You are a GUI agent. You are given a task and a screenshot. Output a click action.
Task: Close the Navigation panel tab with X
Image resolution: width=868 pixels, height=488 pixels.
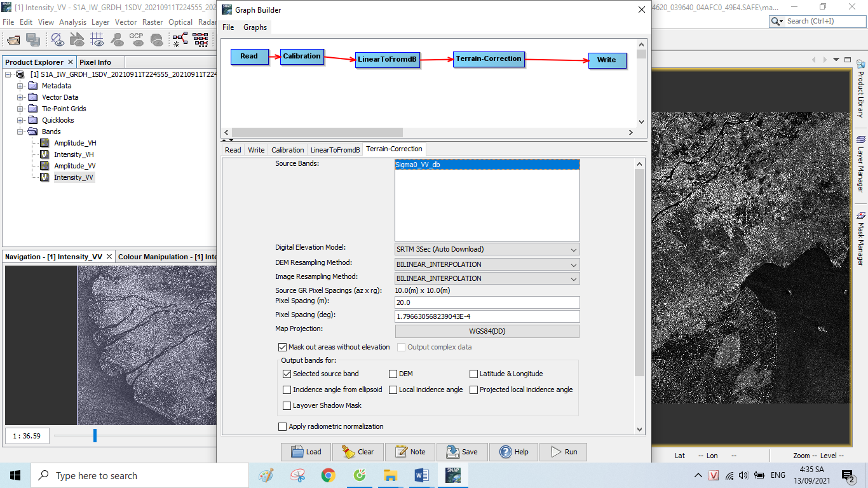109,257
